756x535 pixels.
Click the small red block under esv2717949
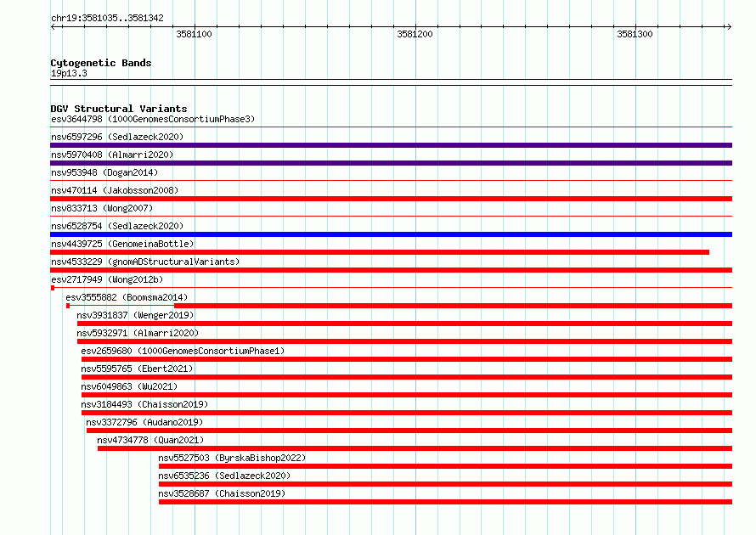pos(53,288)
